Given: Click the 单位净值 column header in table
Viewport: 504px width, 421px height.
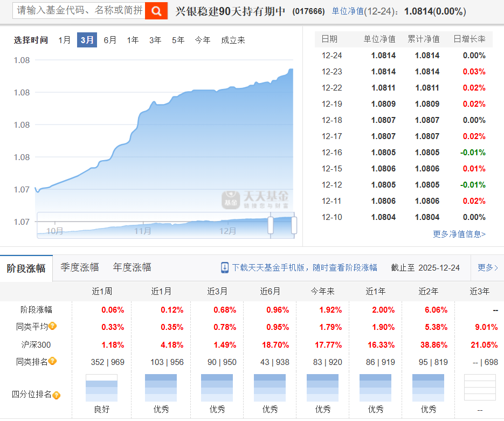Looking at the screenshot, I should pos(379,39).
